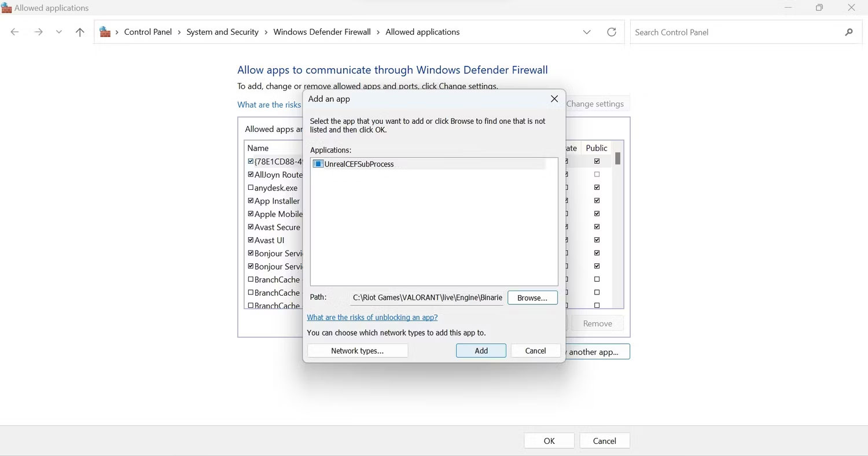Click the Network types... button
Image resolution: width=868 pixels, height=456 pixels.
point(358,351)
